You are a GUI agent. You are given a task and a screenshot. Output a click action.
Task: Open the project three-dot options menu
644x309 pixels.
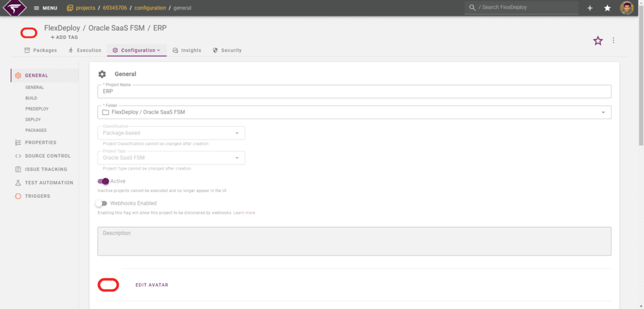[613, 40]
